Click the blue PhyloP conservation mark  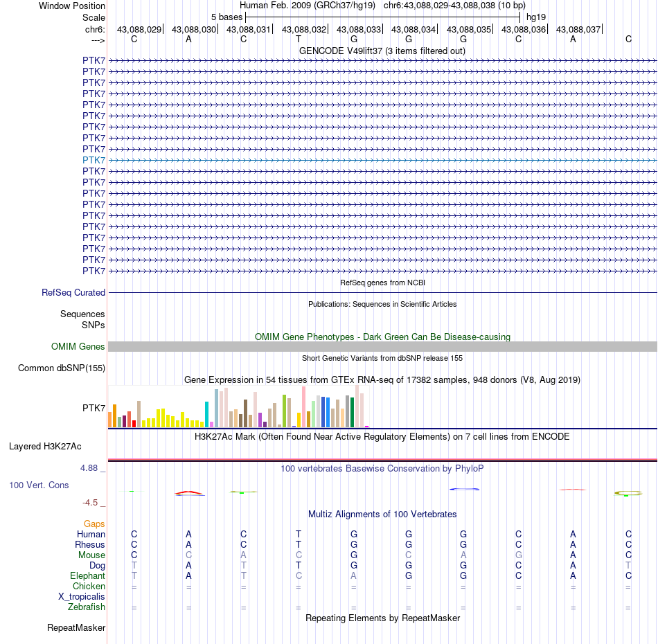pos(464,489)
